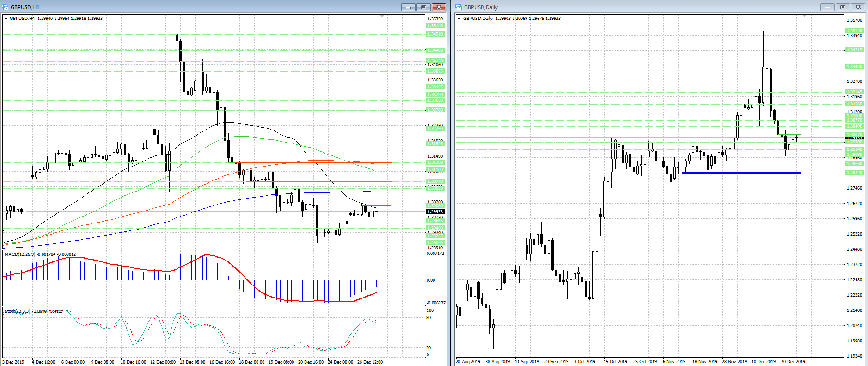Close the GBPUSD,H4 chart window
Image resolution: width=868 pixels, height=366 pixels.
(x=439, y=7)
